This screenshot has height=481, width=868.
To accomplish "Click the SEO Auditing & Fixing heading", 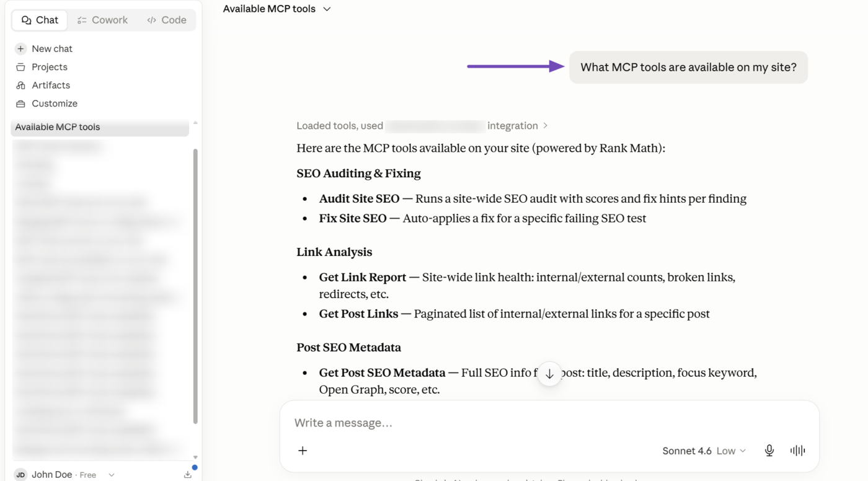I will tap(358, 174).
